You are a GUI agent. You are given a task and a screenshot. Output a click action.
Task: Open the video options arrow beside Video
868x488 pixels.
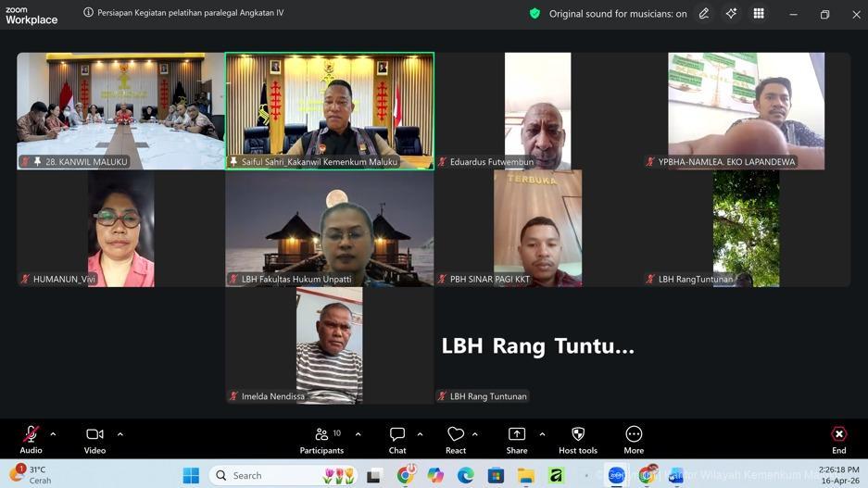click(x=120, y=434)
